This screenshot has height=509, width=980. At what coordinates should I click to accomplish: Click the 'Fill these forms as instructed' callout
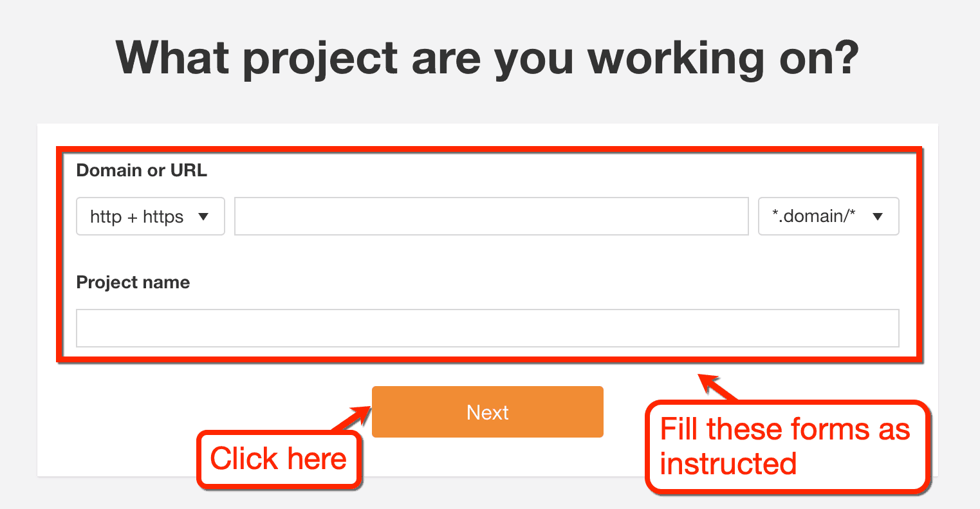coord(786,447)
